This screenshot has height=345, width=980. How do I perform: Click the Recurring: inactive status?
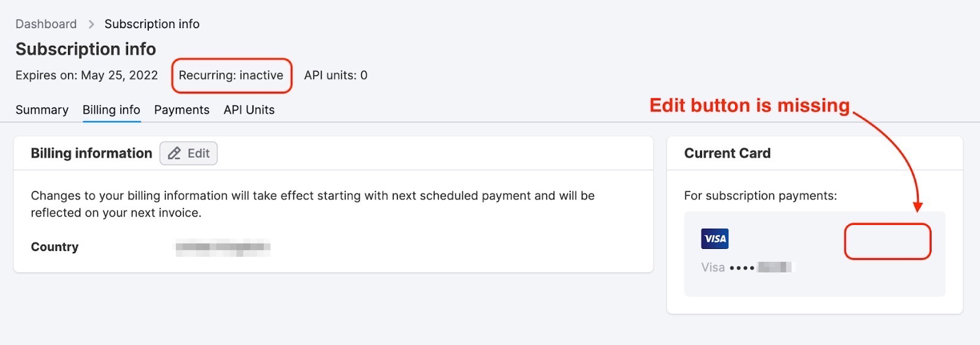pyautogui.click(x=231, y=76)
